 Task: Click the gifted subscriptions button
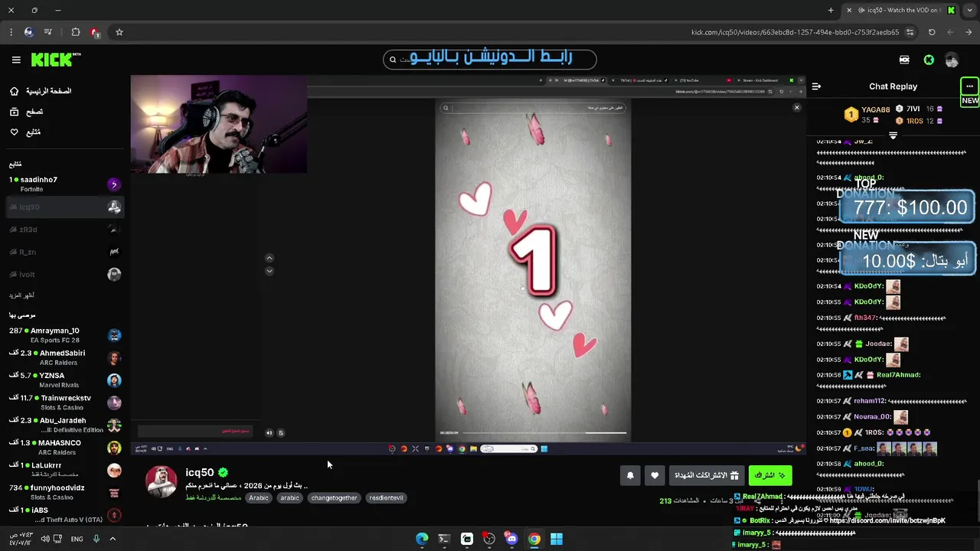(x=707, y=475)
